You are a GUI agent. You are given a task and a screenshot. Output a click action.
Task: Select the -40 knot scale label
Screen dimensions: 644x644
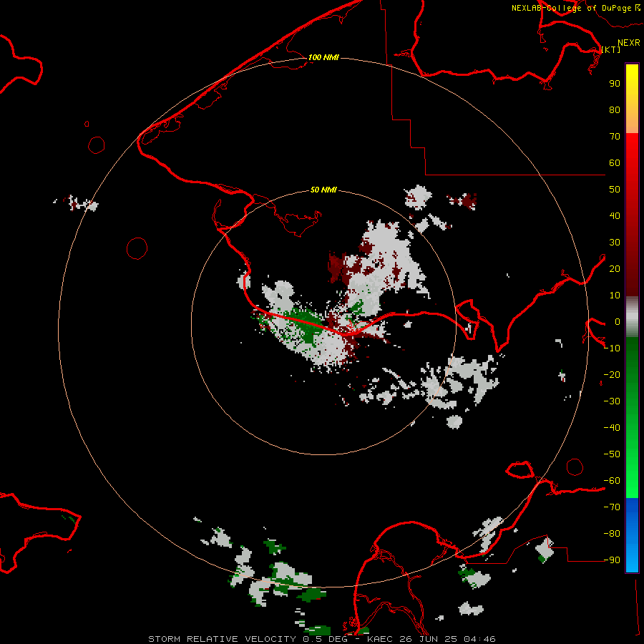(x=612, y=428)
